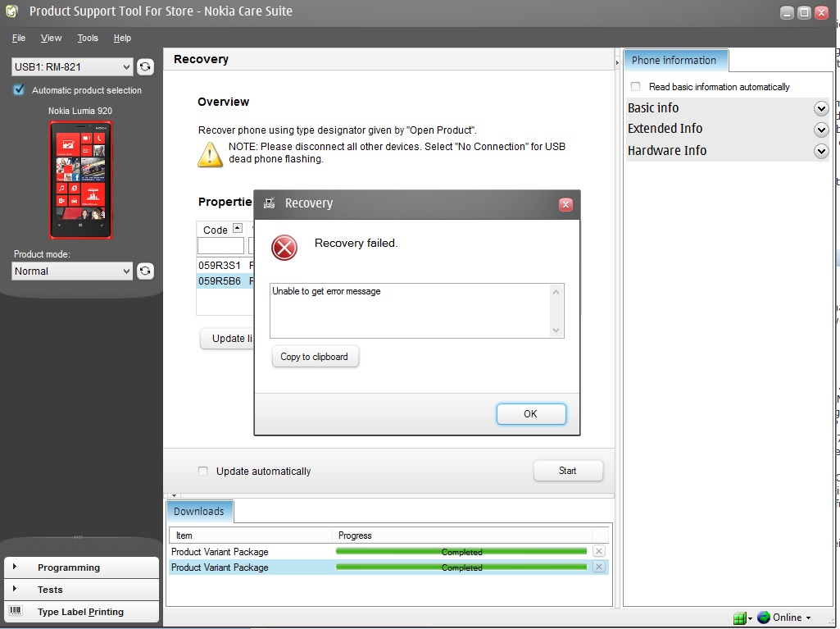Click the green grid status bar icon
The image size is (840, 629).
pos(739,618)
